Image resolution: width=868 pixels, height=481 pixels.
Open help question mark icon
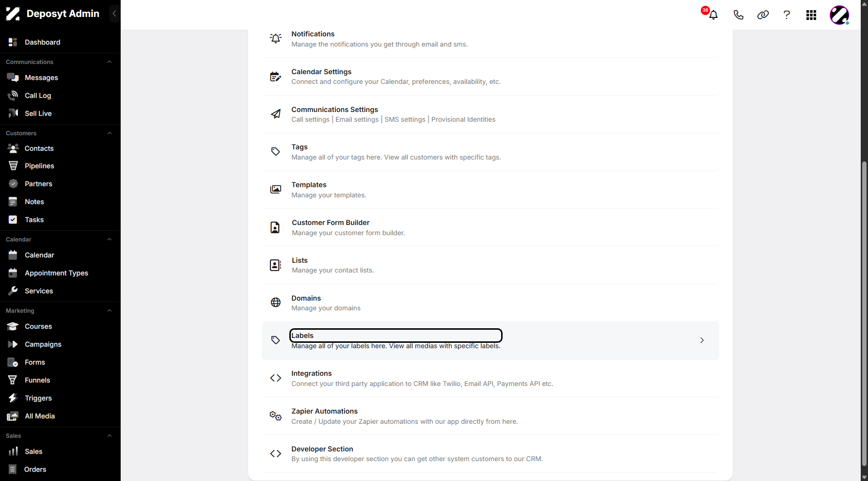pyautogui.click(x=787, y=15)
